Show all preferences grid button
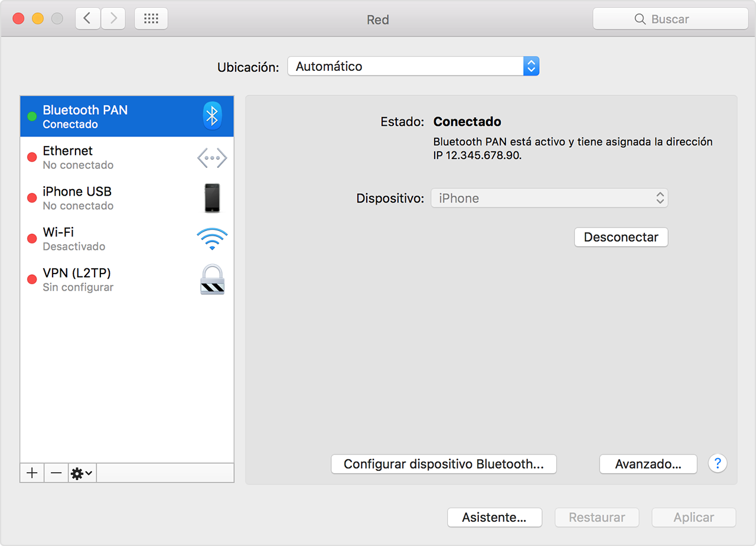 (x=151, y=19)
